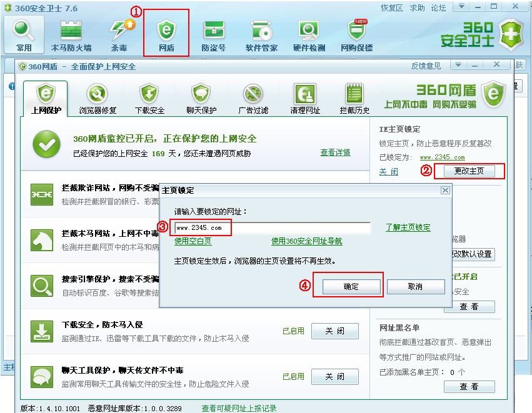Screen dimensions: 532x413
Task: Close the 主页锁定 dialog
Action: 446,190
